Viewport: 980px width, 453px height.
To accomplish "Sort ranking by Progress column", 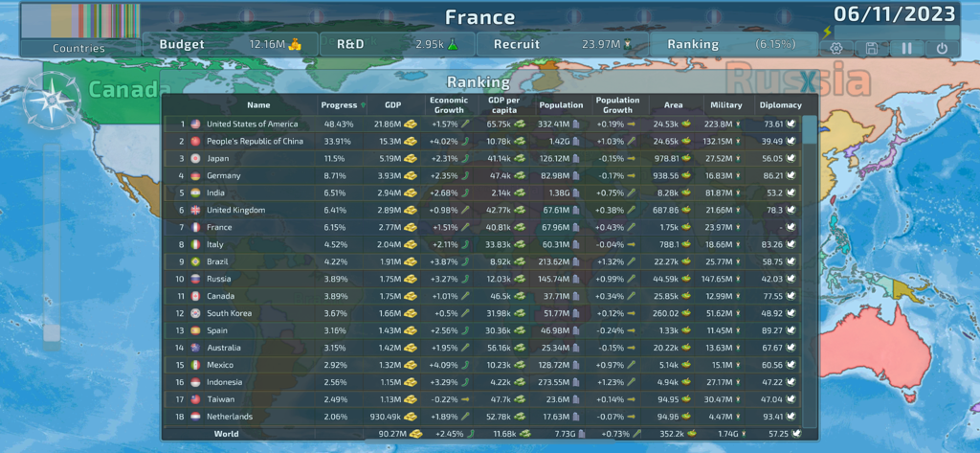I will pos(343,105).
